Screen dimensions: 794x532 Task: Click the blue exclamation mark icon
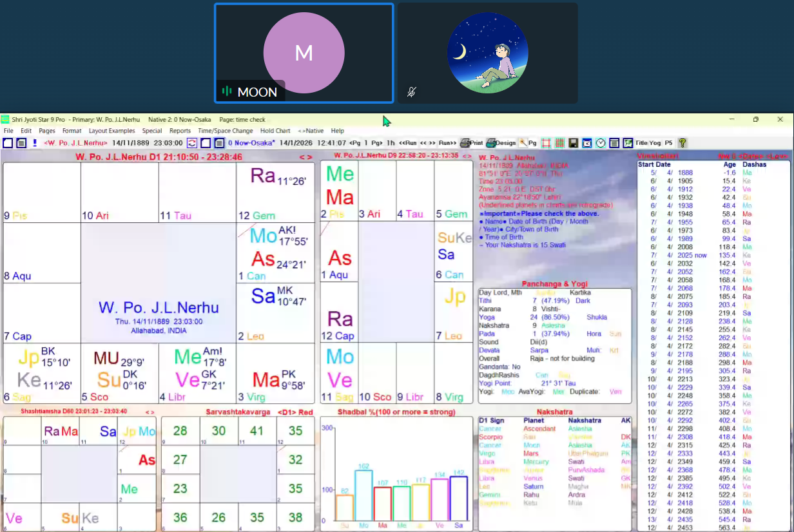tap(35, 143)
